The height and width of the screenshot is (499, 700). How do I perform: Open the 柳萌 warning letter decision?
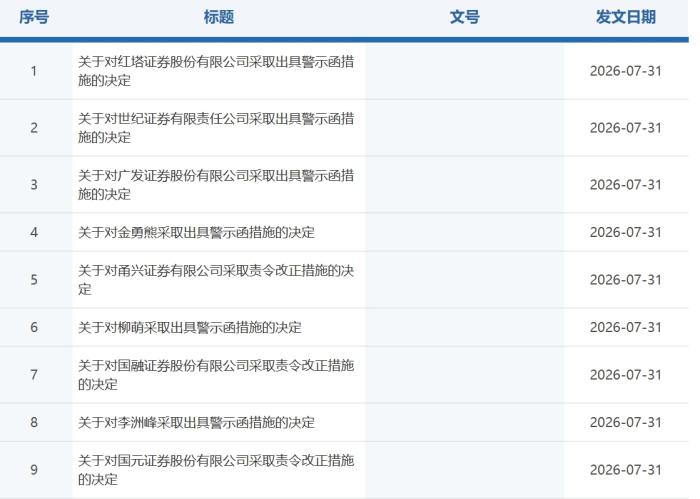pos(190,328)
